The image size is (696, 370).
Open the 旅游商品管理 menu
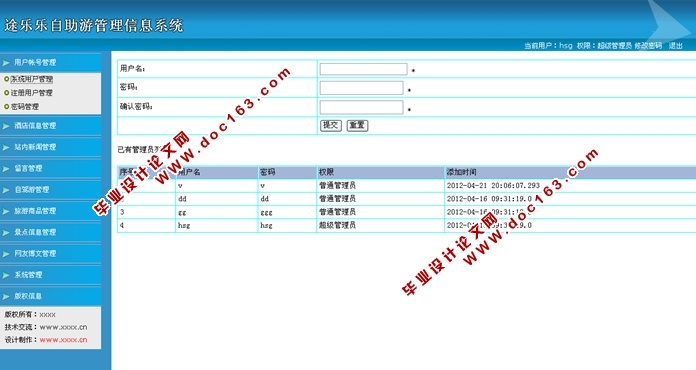click(x=35, y=211)
